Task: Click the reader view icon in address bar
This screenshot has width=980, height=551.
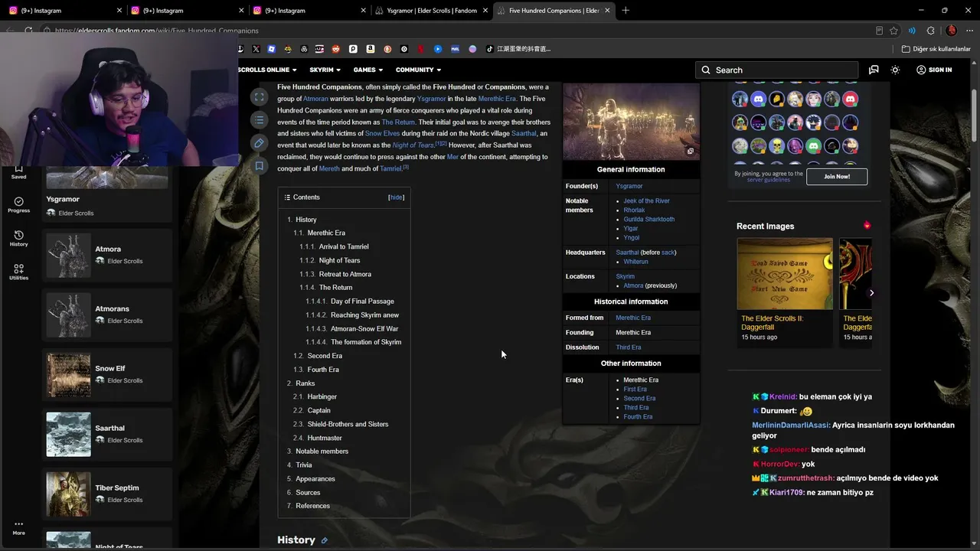Action: pyautogui.click(x=879, y=31)
